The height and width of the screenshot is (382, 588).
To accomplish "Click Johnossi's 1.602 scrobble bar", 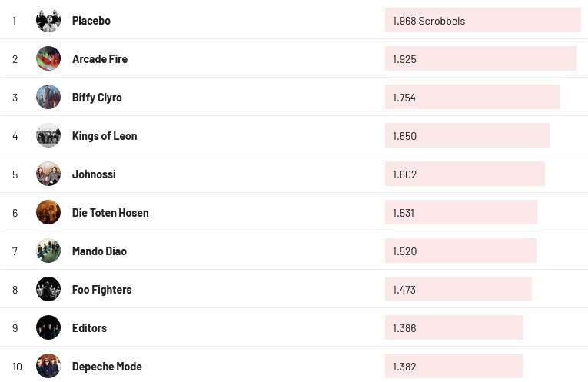I will coord(464,174).
